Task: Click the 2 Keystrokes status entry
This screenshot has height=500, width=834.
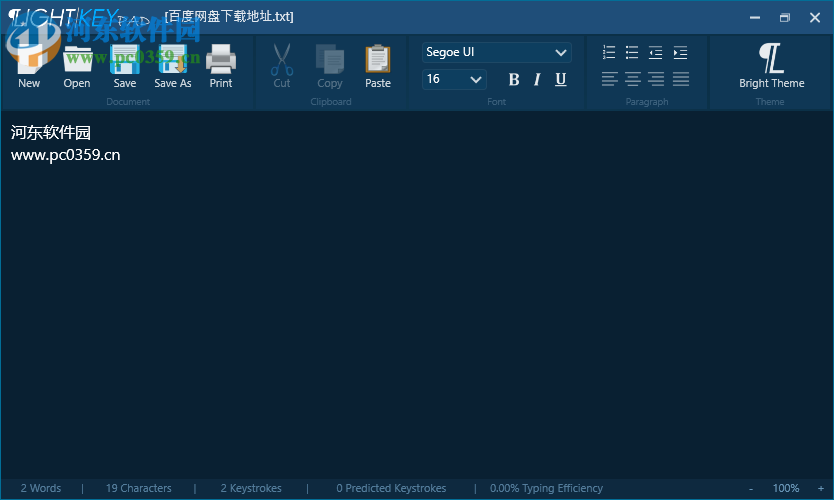Action: point(251,488)
